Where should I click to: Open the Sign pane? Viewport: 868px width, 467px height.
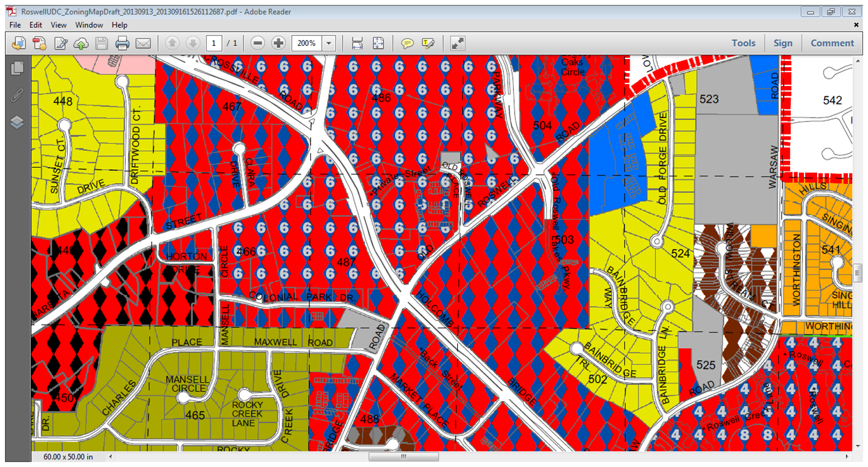(782, 43)
